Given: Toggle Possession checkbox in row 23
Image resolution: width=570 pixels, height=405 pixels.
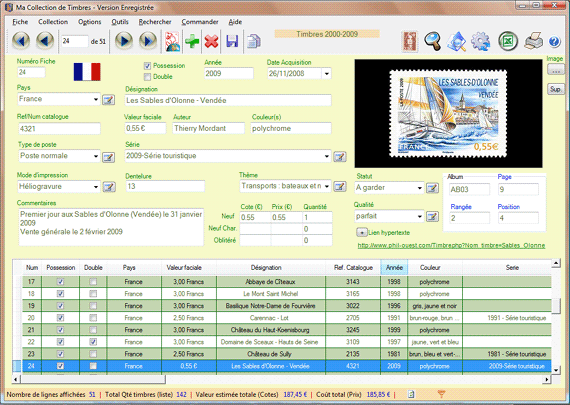Looking at the screenshot, I should [x=60, y=354].
